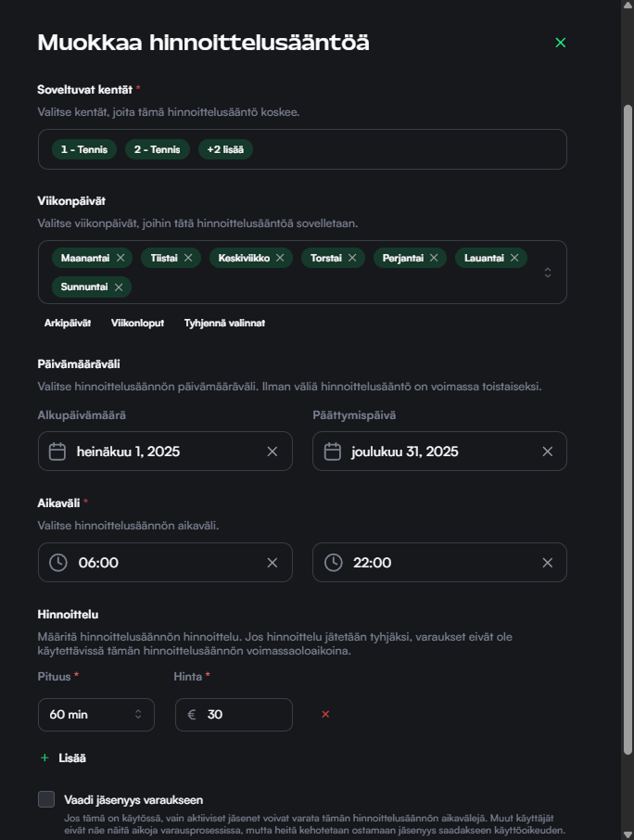The width and height of the screenshot is (634, 840).
Task: Remove Perjantai weekday tag
Action: (x=434, y=258)
